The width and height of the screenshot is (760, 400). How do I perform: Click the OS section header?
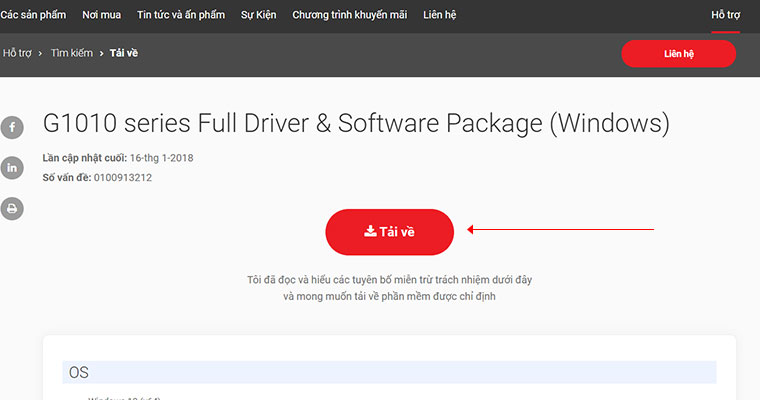pos(389,372)
